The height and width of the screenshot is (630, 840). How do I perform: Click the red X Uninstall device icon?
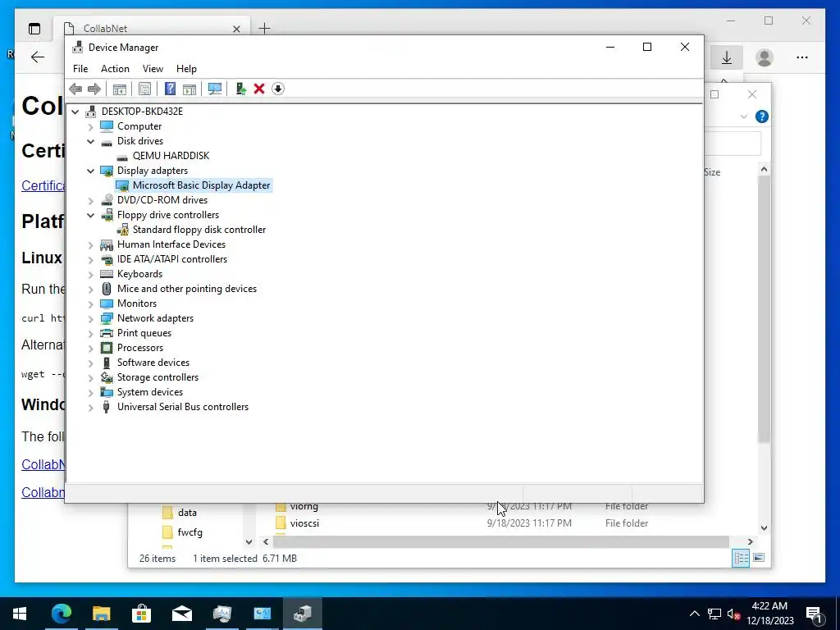[x=259, y=89]
